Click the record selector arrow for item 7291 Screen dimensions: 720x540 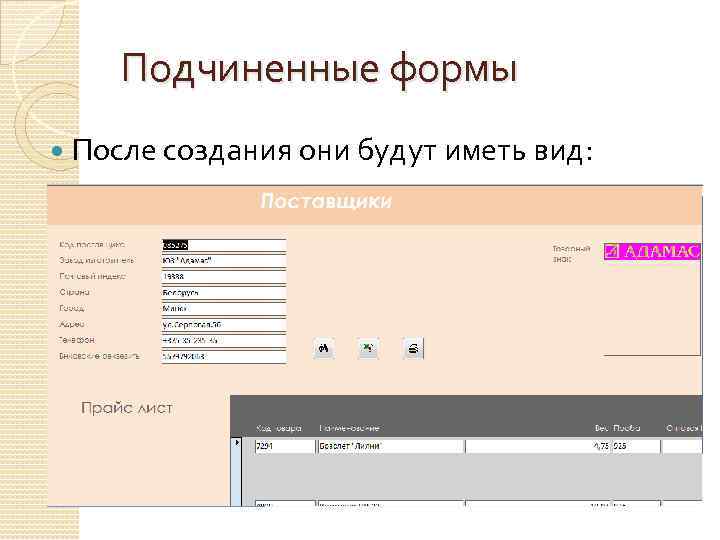(236, 443)
